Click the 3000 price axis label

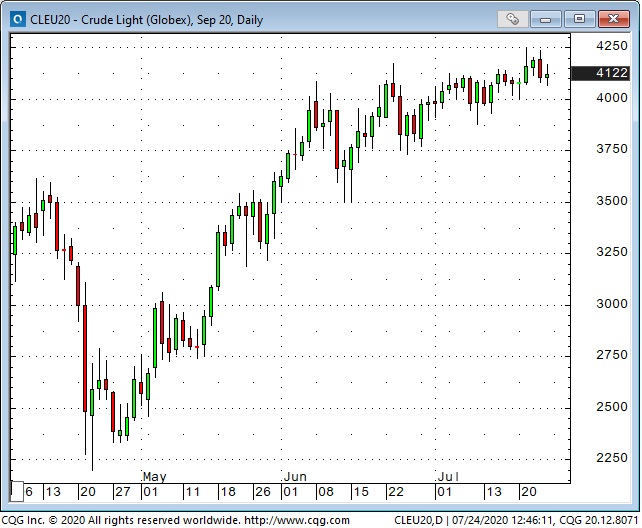[x=611, y=304]
